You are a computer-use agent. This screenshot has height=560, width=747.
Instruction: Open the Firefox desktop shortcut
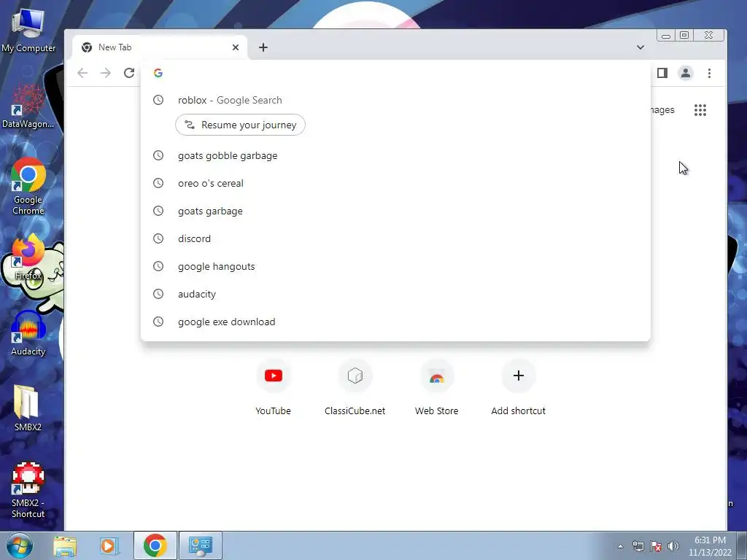pos(28,257)
